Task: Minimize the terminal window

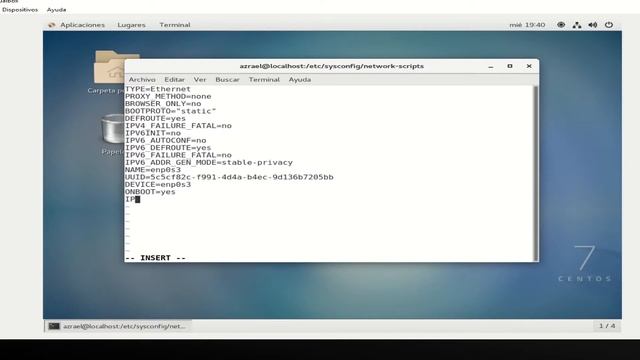Action: click(491, 66)
